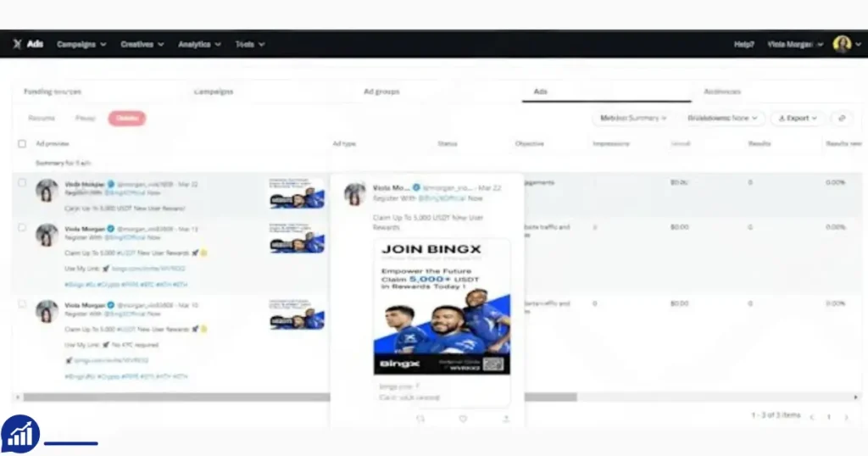
Task: Click the Pause button
Action: click(86, 118)
